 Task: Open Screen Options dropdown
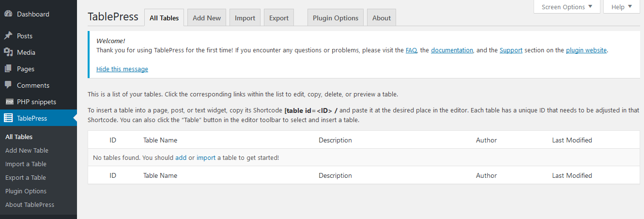pyautogui.click(x=567, y=7)
